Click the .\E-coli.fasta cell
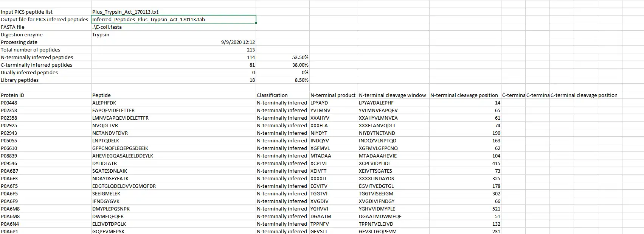This screenshot has height=234, width=644. pyautogui.click(x=174, y=27)
